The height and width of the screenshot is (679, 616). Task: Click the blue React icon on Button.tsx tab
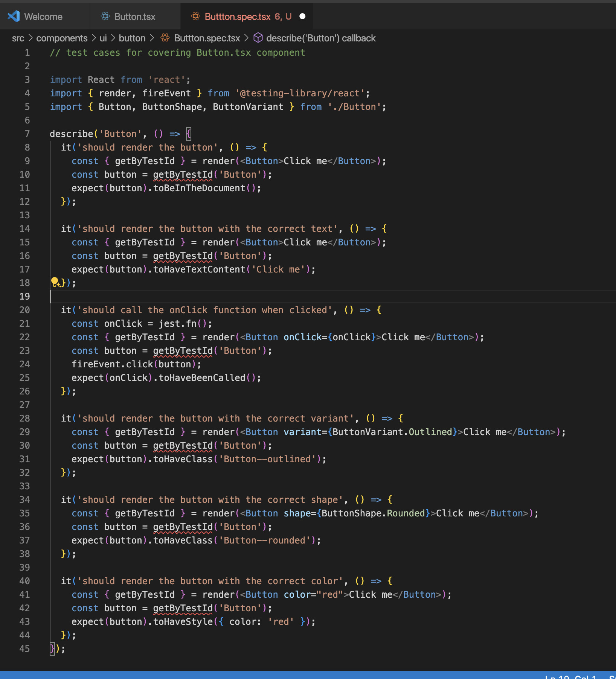pyautogui.click(x=105, y=16)
